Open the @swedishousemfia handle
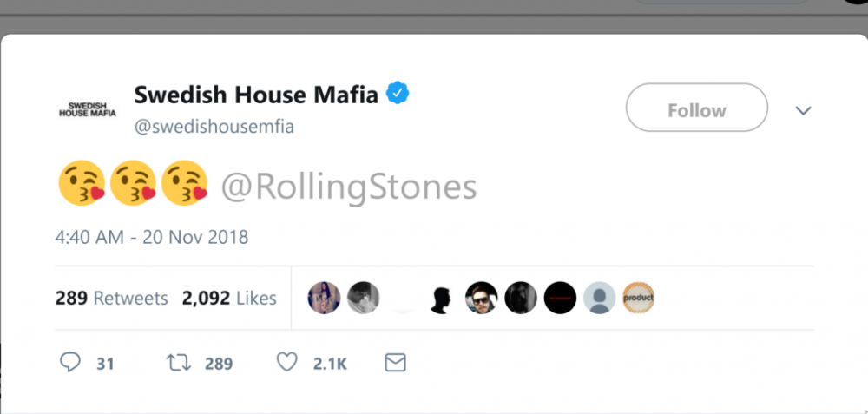 click(214, 127)
